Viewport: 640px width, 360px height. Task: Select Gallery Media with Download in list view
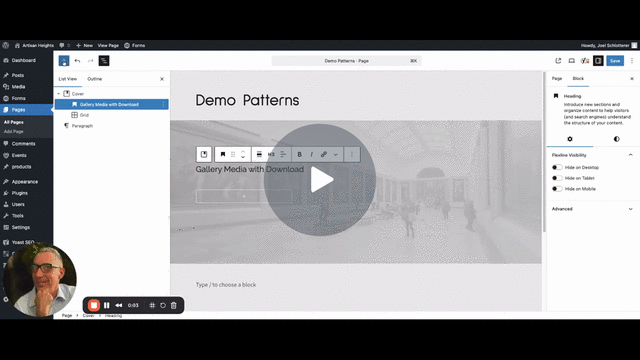pos(109,104)
